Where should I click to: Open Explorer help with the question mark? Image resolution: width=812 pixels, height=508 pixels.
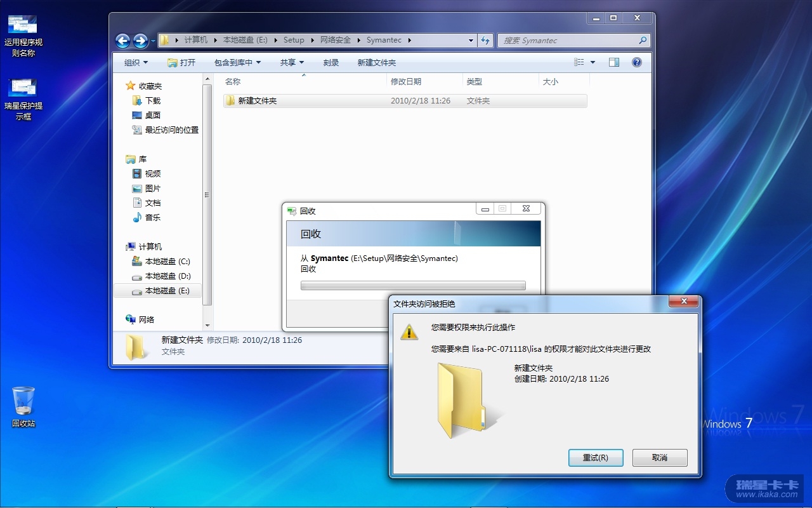pyautogui.click(x=637, y=62)
